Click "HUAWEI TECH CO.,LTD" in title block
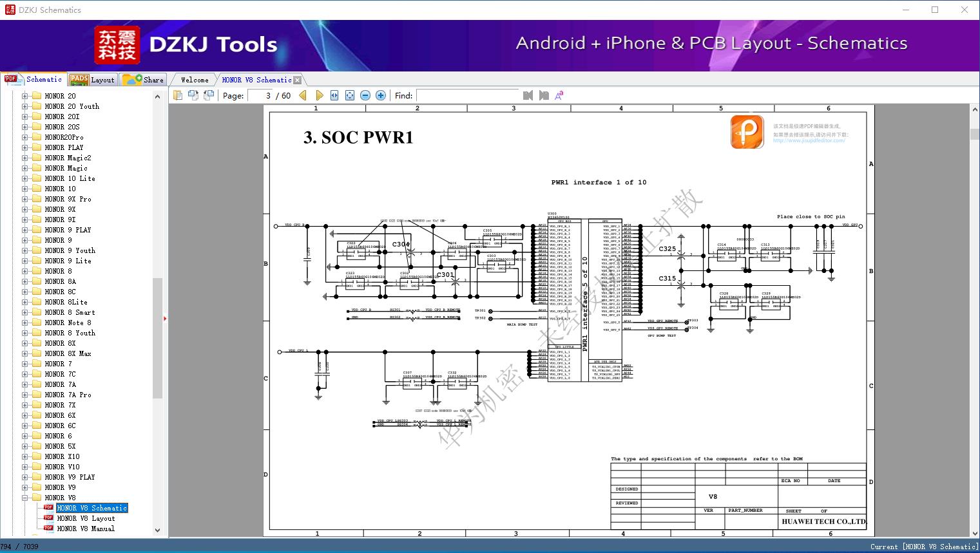980x553 pixels. [824, 521]
